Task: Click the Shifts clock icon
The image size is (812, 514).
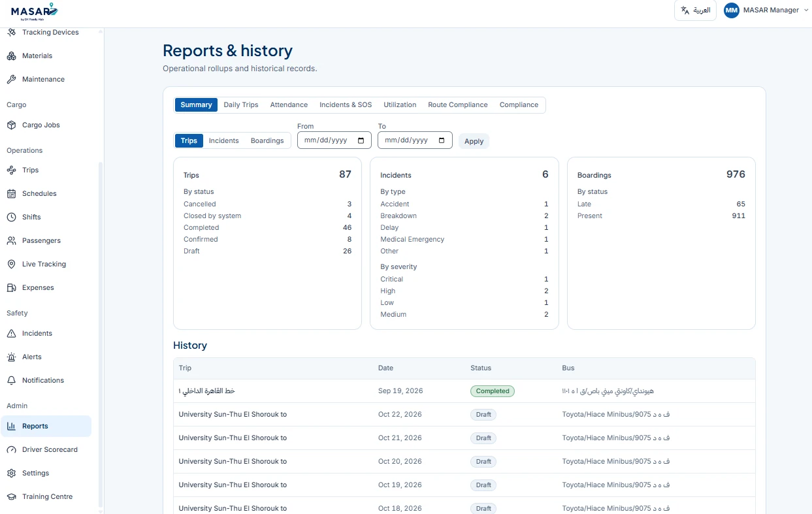Action: pyautogui.click(x=11, y=217)
